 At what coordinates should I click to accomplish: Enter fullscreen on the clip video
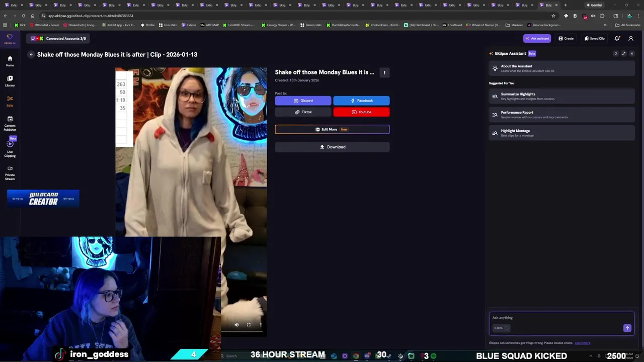(249, 325)
